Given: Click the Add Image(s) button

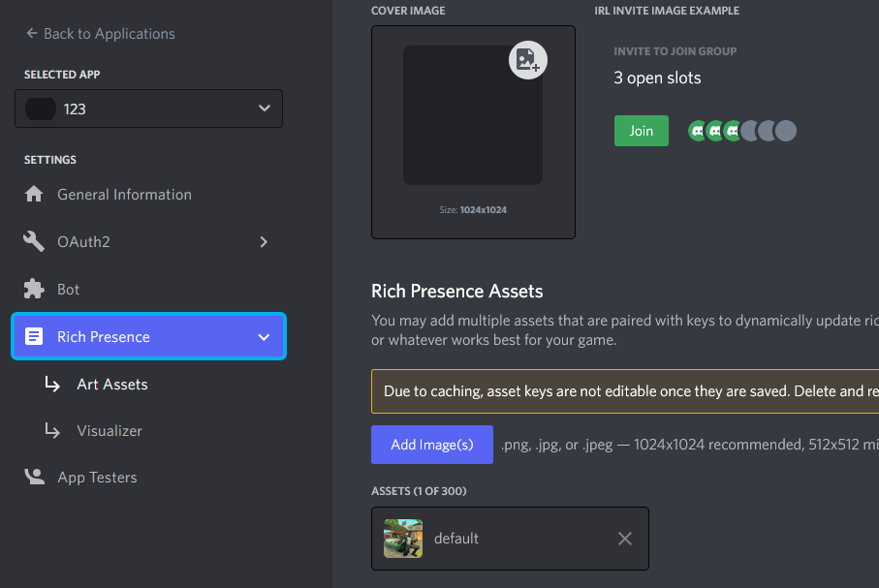Looking at the screenshot, I should pyautogui.click(x=432, y=445).
